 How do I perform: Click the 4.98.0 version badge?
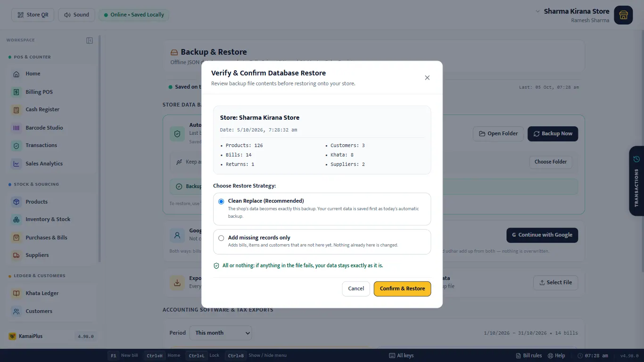[x=85, y=337]
